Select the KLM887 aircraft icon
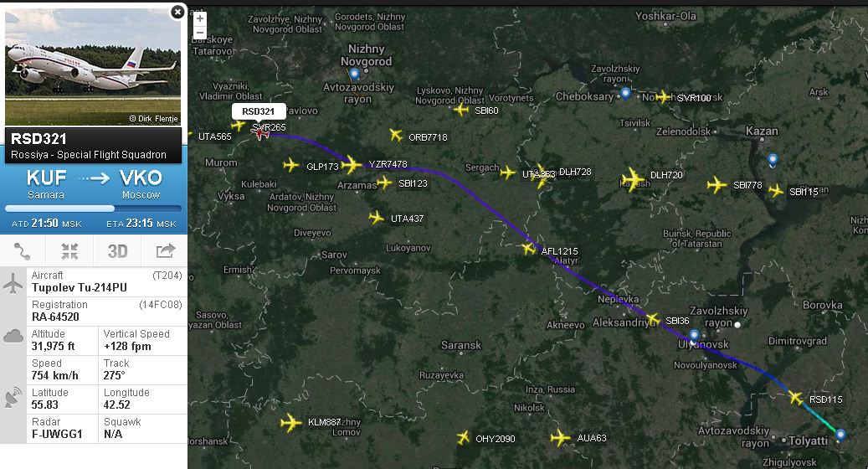Viewport: 868px width, 469px height. pos(290,423)
